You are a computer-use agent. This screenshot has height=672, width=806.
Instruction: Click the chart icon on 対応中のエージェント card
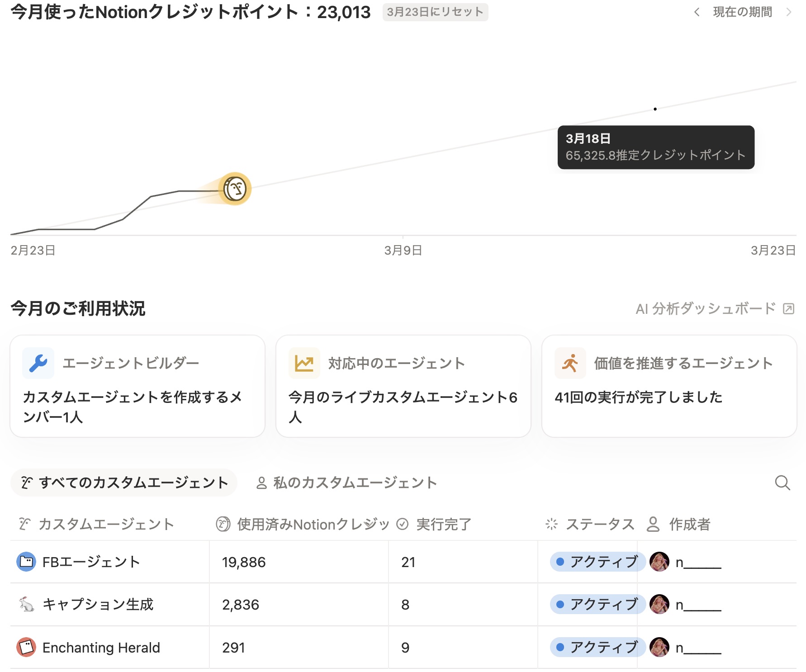pos(304,362)
